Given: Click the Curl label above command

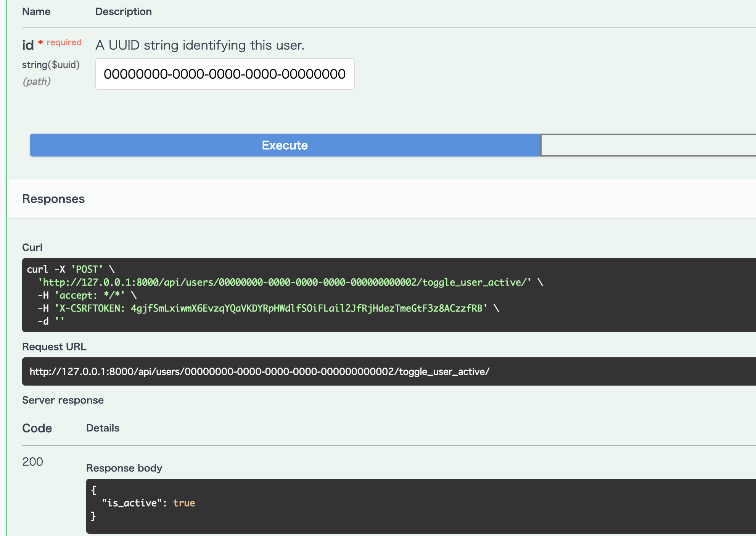Looking at the screenshot, I should 32,247.
